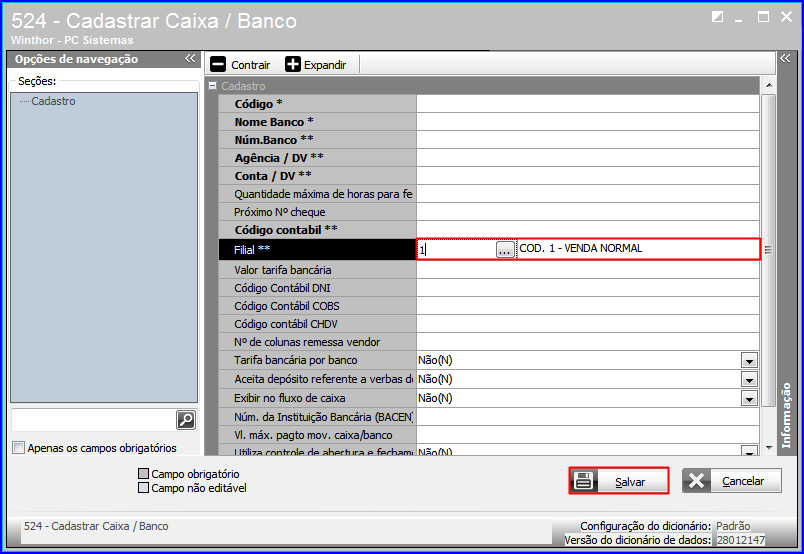Click dictionary version value 28012147
This screenshot has width=804, height=554.
pos(740,540)
